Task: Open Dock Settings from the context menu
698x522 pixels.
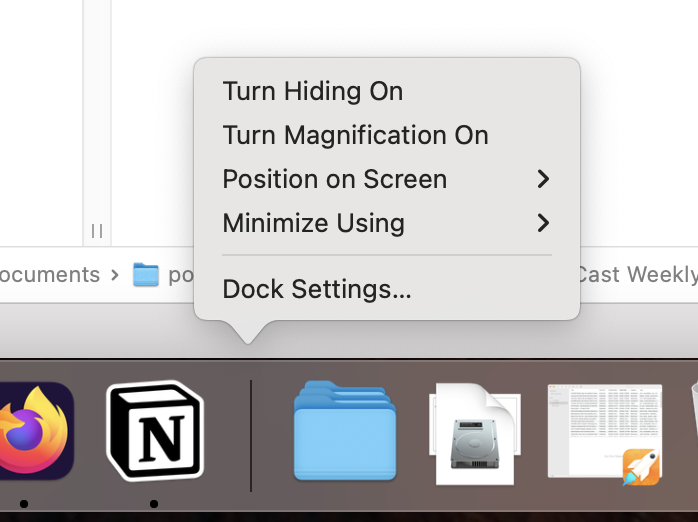Action: pos(317,289)
